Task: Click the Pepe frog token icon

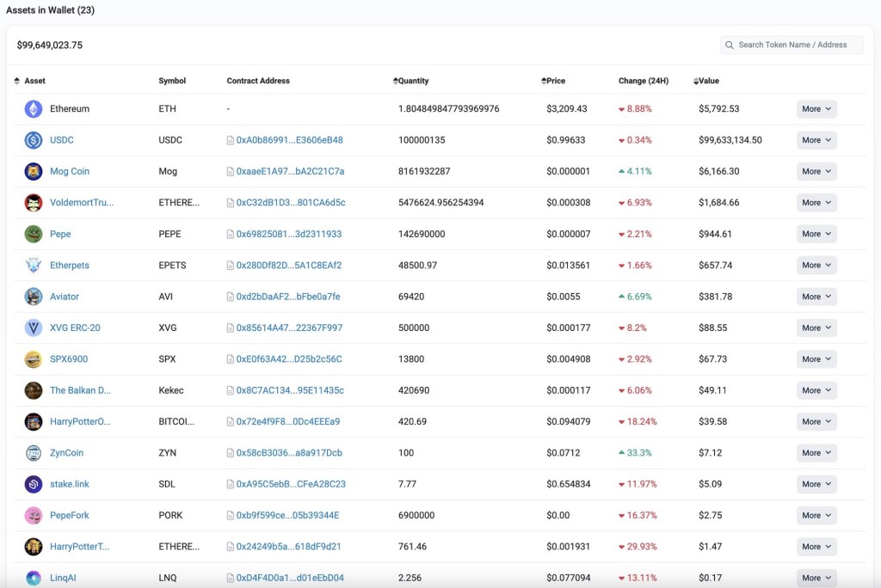Action: coord(34,234)
